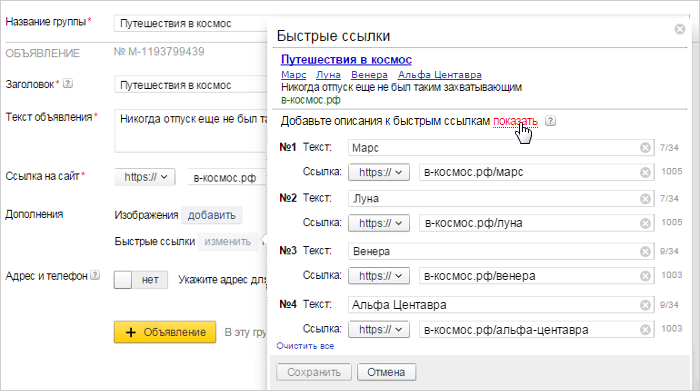700x391 pixels.
Task: Click the Луна preview sitelink
Action: pos(328,75)
